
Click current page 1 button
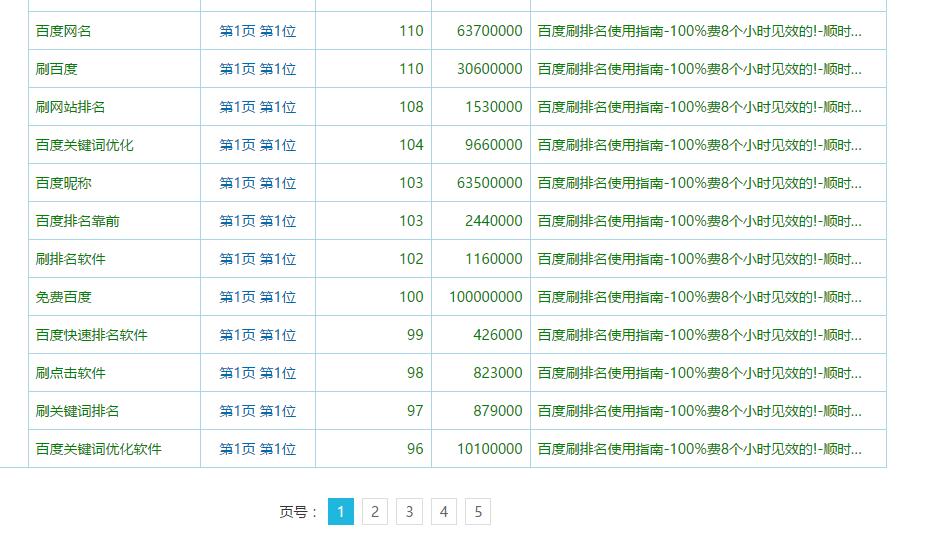coord(340,512)
